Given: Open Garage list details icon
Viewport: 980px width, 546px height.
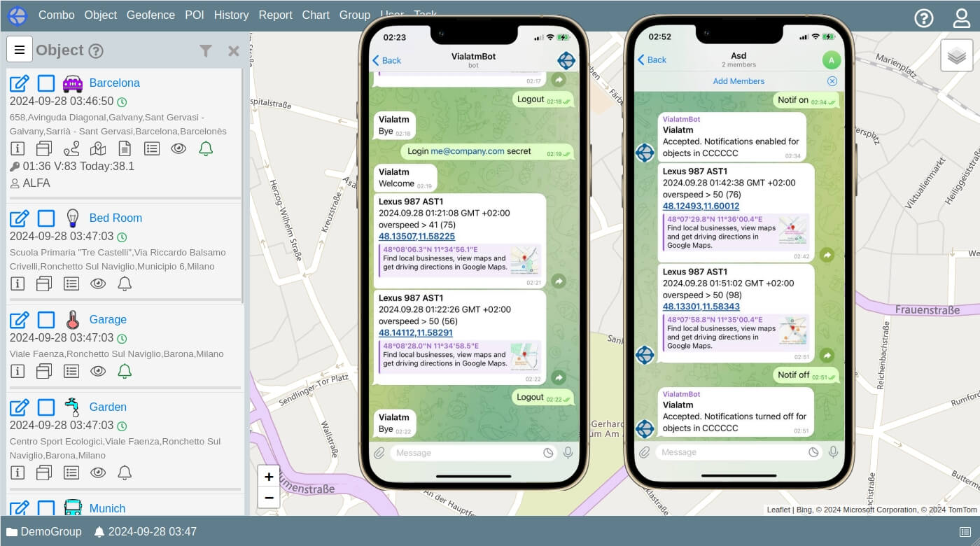Looking at the screenshot, I should 71,371.
